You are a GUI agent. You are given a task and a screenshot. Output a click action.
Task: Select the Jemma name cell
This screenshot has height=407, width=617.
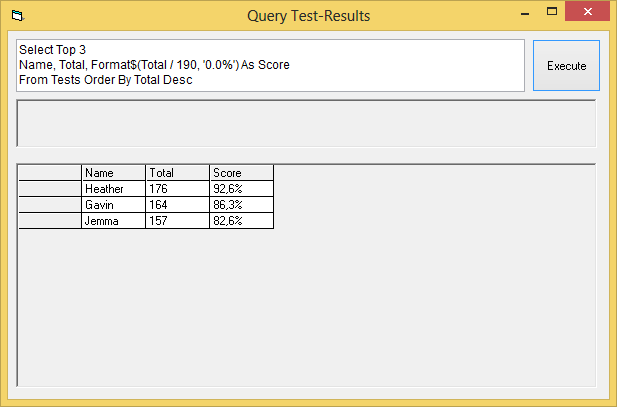click(x=113, y=220)
